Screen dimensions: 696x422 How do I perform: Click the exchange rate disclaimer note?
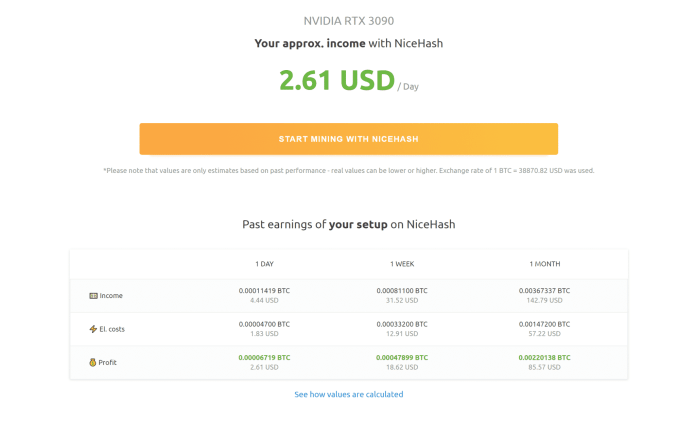(x=348, y=170)
